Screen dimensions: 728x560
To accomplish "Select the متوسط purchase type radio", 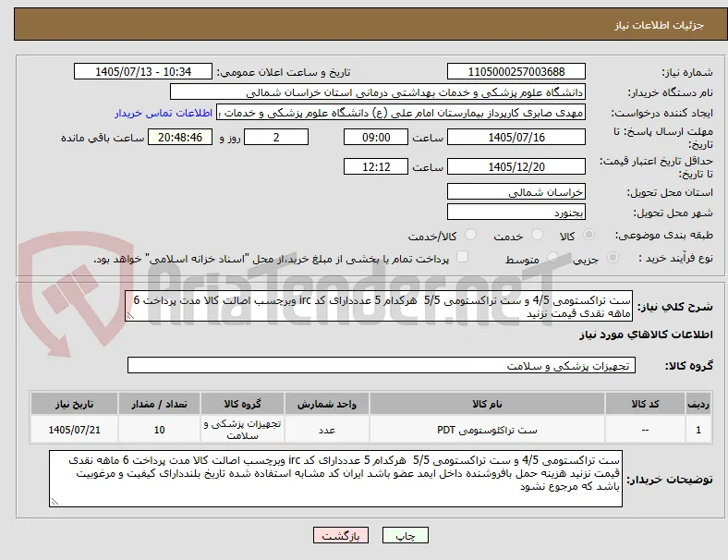I will (552, 257).
